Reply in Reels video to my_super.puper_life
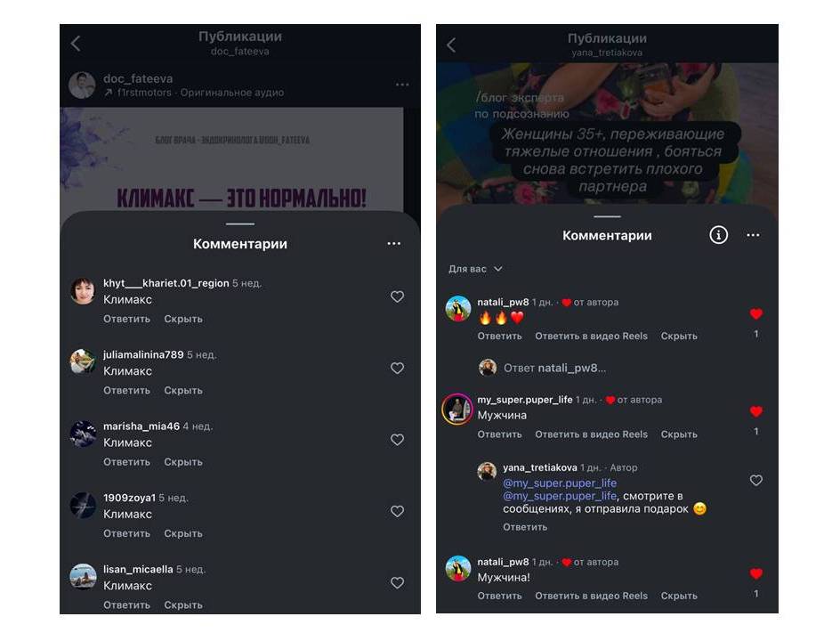Screen dimensions: 840x641 point(591,434)
